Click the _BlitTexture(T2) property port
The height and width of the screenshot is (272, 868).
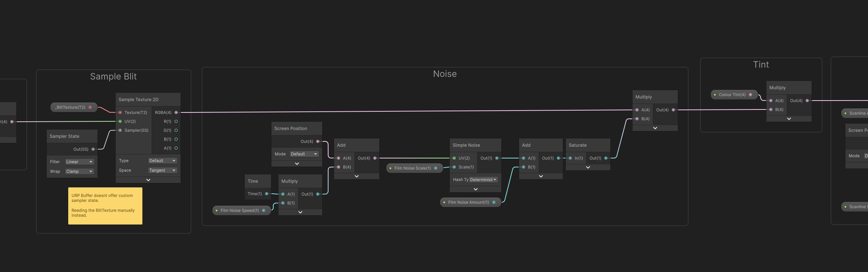[x=90, y=107]
